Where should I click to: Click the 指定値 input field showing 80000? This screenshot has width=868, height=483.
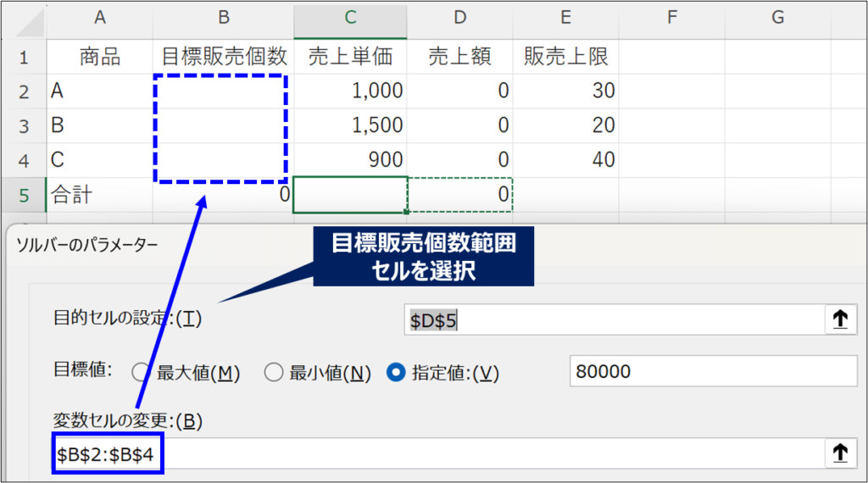pyautogui.click(x=712, y=371)
